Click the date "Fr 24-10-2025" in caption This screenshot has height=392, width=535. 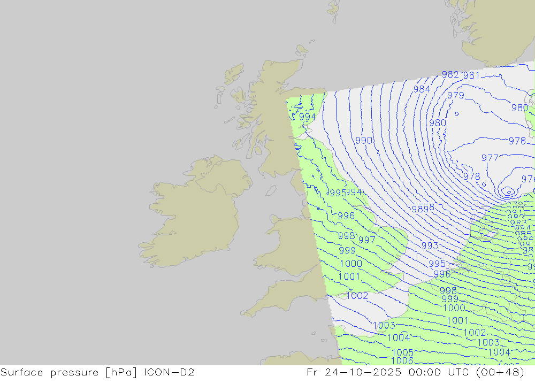[354, 372]
